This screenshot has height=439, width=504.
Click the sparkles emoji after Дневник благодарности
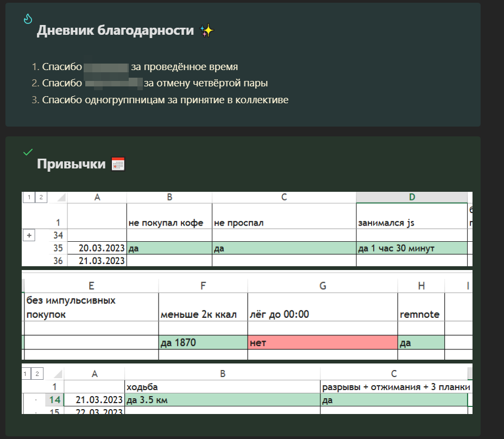coord(206,30)
